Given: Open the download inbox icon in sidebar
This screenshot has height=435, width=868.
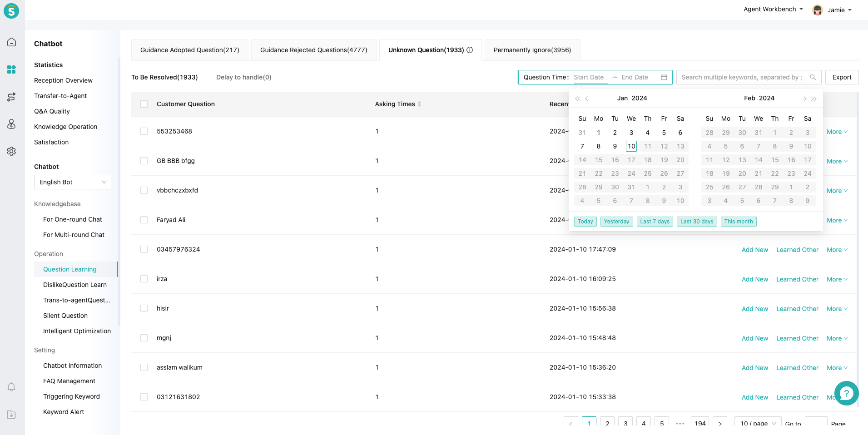Looking at the screenshot, I should click(x=12, y=415).
